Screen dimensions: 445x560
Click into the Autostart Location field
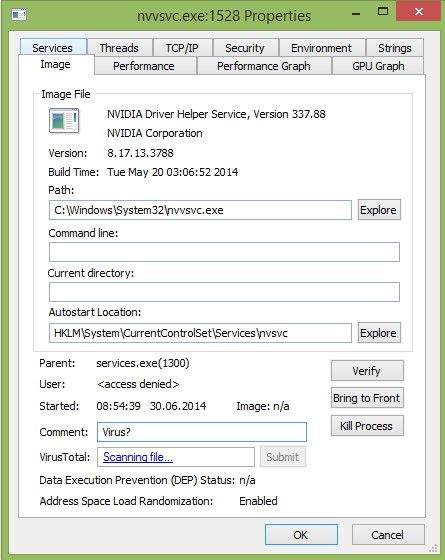(200, 333)
